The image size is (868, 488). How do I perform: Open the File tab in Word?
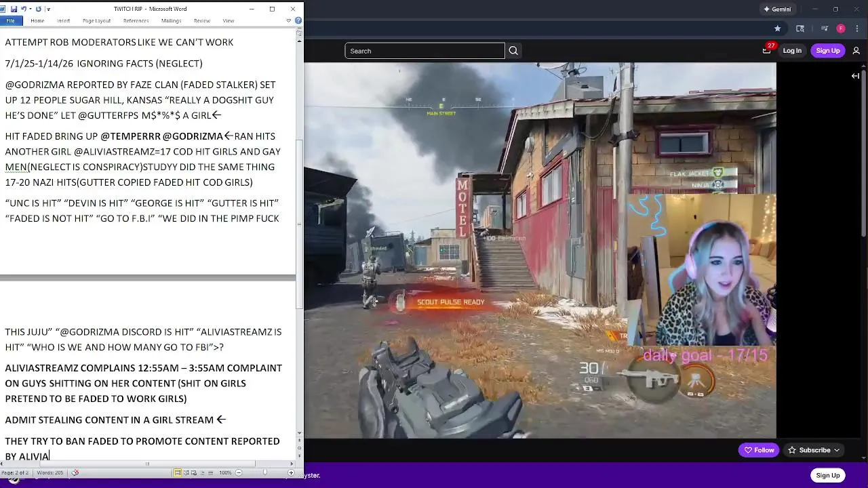tap(10, 21)
